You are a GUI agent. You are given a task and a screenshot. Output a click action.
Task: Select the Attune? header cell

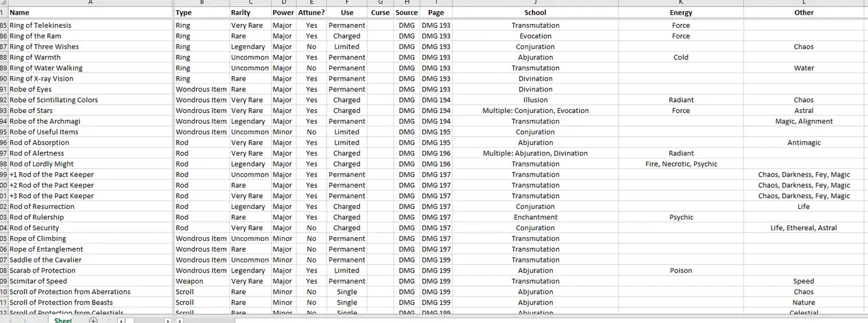point(311,13)
